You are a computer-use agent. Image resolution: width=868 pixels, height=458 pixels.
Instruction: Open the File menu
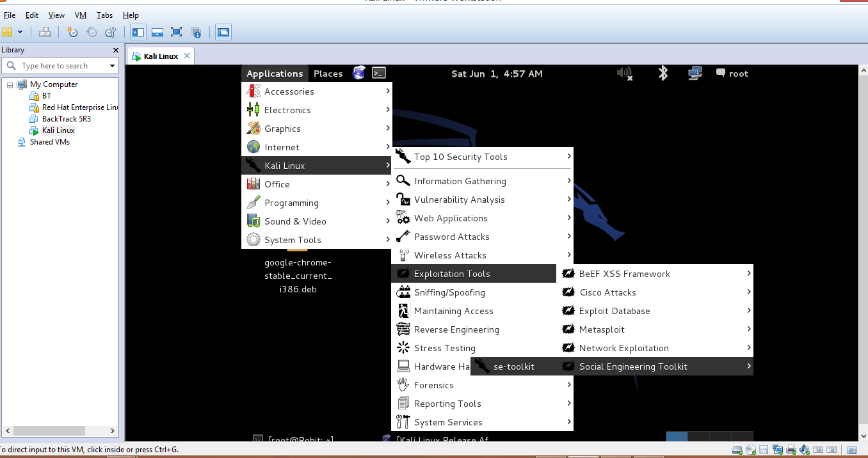tap(10, 15)
